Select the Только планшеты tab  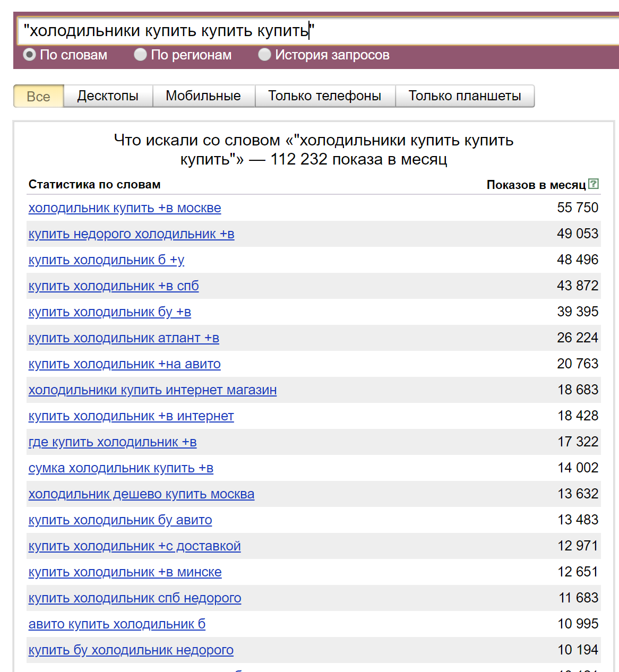pos(465,96)
